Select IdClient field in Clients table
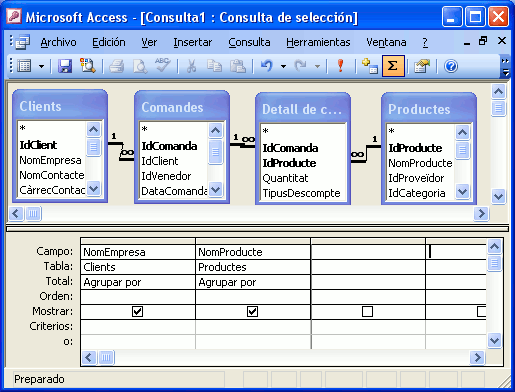Image resolution: width=515 pixels, height=392 pixels. point(38,145)
